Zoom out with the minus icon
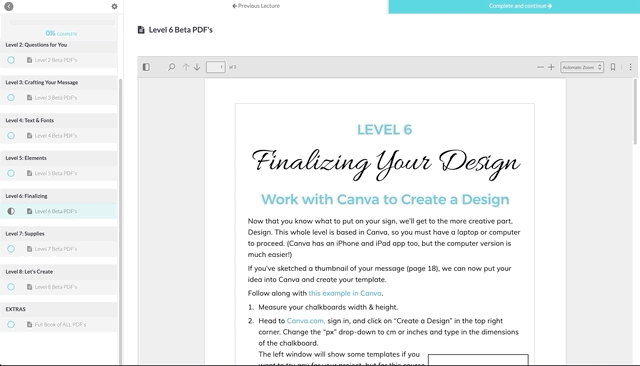 [x=540, y=67]
